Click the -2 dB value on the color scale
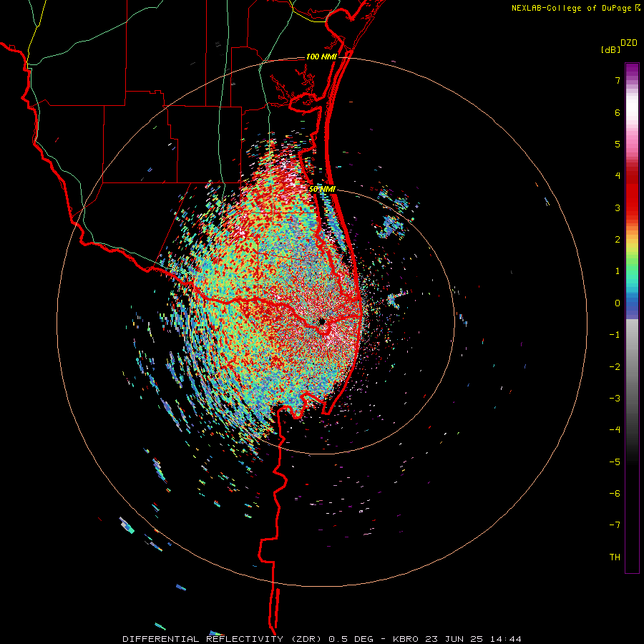Image resolution: width=644 pixels, height=644 pixels. (615, 366)
